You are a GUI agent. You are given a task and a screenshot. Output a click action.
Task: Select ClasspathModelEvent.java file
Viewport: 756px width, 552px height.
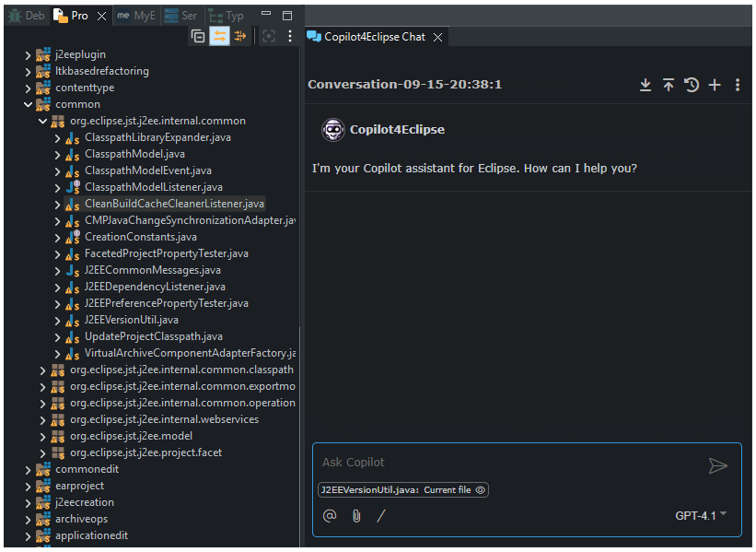click(148, 170)
